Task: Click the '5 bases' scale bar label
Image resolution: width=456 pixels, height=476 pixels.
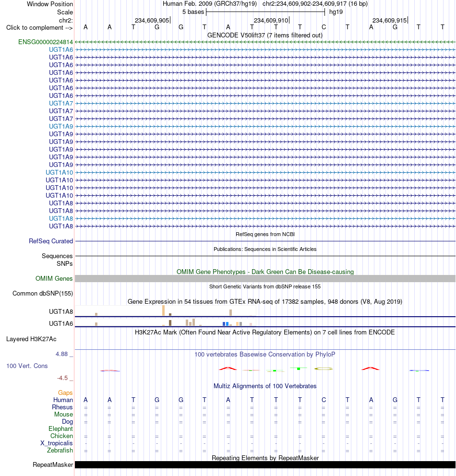Action: coord(193,12)
